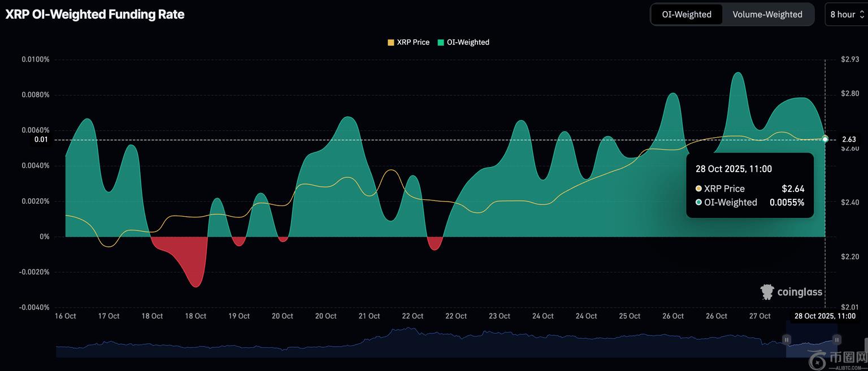The width and height of the screenshot is (868, 371).
Task: Click the right range slider handle
Action: [837, 339]
